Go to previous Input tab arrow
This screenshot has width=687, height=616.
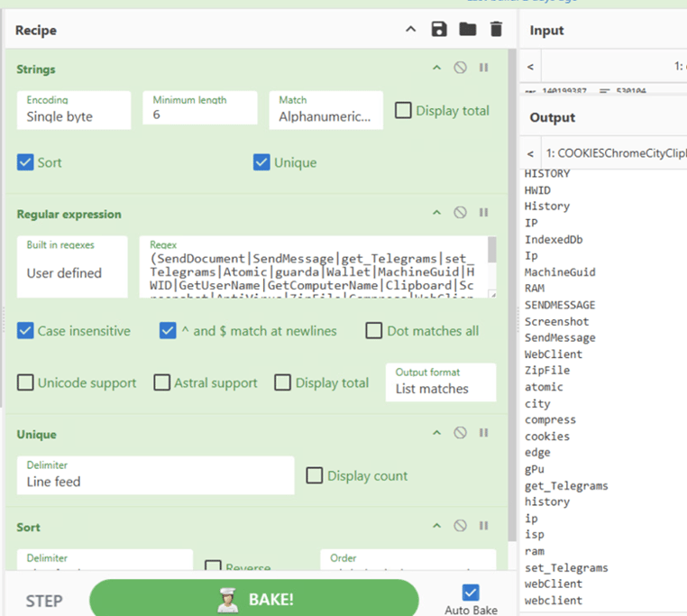coord(531,67)
